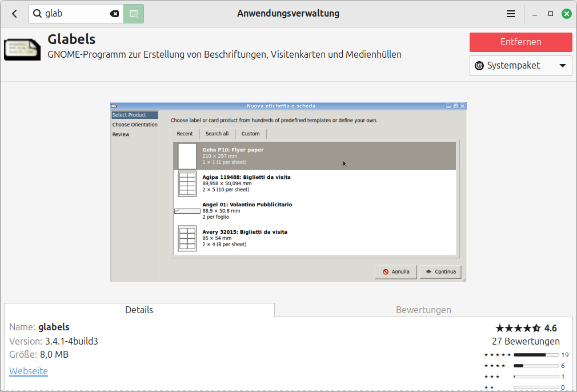Image resolution: width=577 pixels, height=392 pixels.
Task: Maximize the Anwendungsverwaltung window
Action: pyautogui.click(x=551, y=14)
